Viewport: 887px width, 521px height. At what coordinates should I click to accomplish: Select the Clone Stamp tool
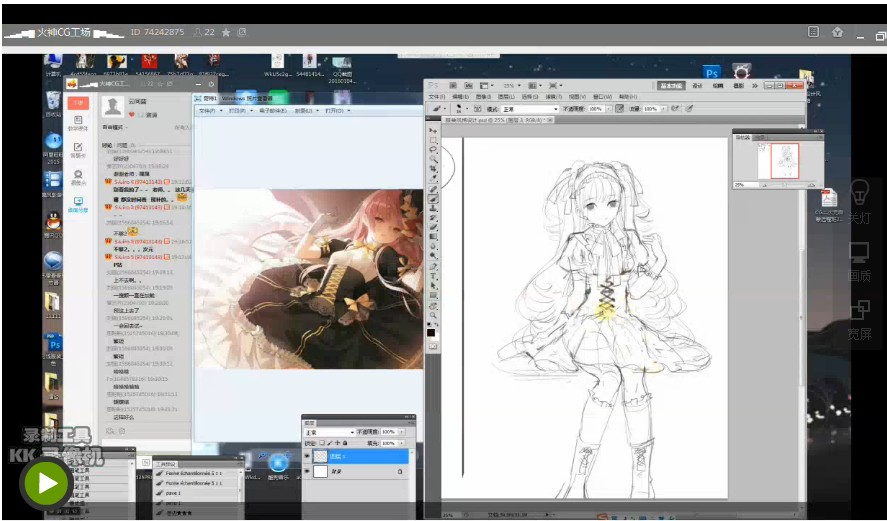pyautogui.click(x=434, y=207)
